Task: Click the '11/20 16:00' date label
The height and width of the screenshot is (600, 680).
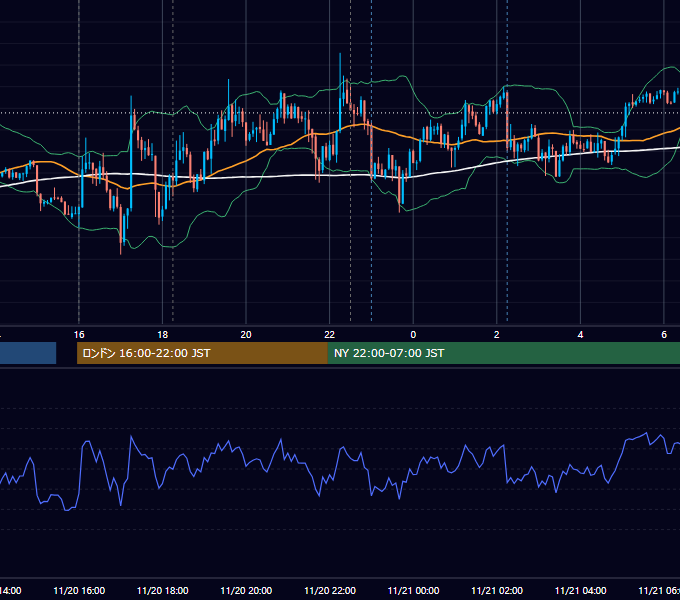Action: tap(79, 590)
